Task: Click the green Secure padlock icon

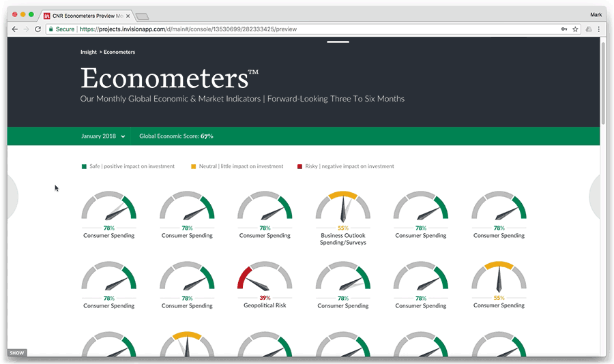Action: pos(50,29)
